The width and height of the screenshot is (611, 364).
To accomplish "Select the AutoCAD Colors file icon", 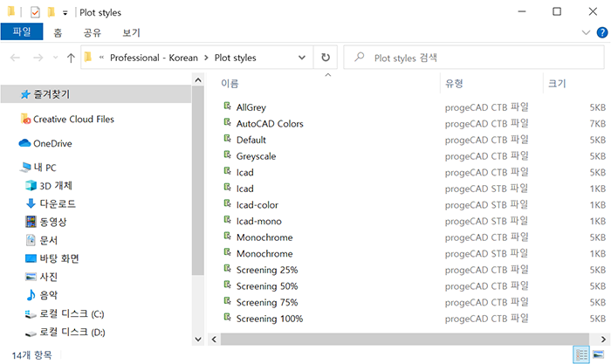I will pos(227,123).
